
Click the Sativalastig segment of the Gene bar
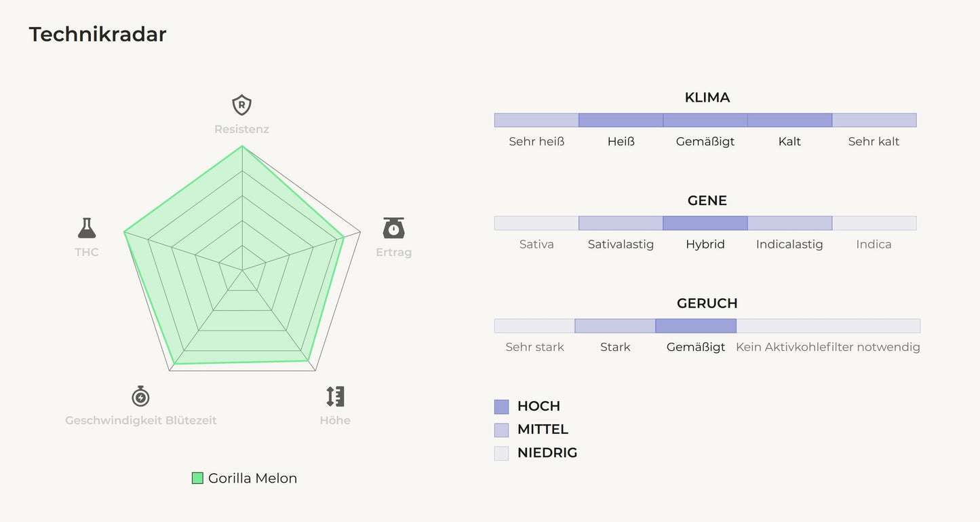point(621,223)
